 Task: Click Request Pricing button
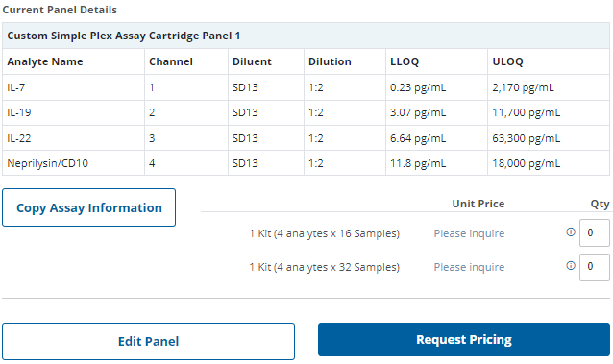point(464,339)
